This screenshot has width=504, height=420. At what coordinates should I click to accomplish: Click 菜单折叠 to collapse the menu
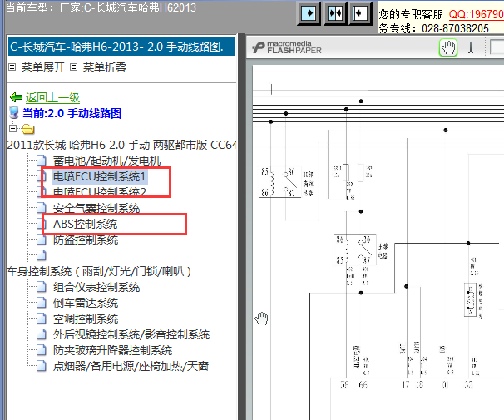pyautogui.click(x=105, y=67)
